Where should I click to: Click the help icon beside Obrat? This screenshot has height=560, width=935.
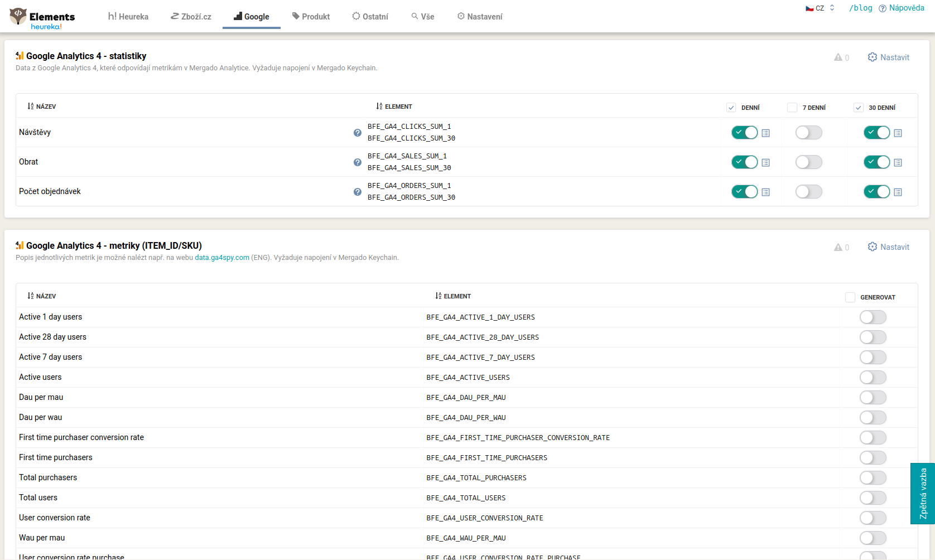click(358, 162)
